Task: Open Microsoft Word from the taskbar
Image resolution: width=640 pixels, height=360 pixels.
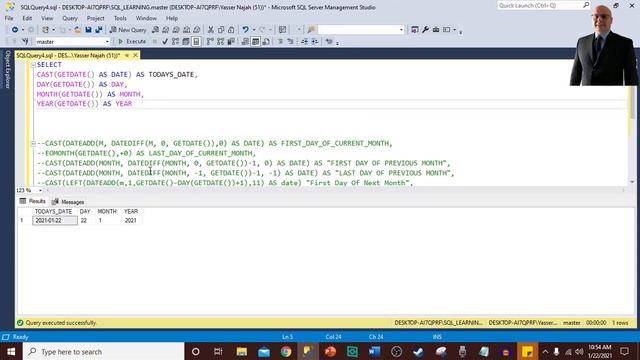Action: point(374,351)
